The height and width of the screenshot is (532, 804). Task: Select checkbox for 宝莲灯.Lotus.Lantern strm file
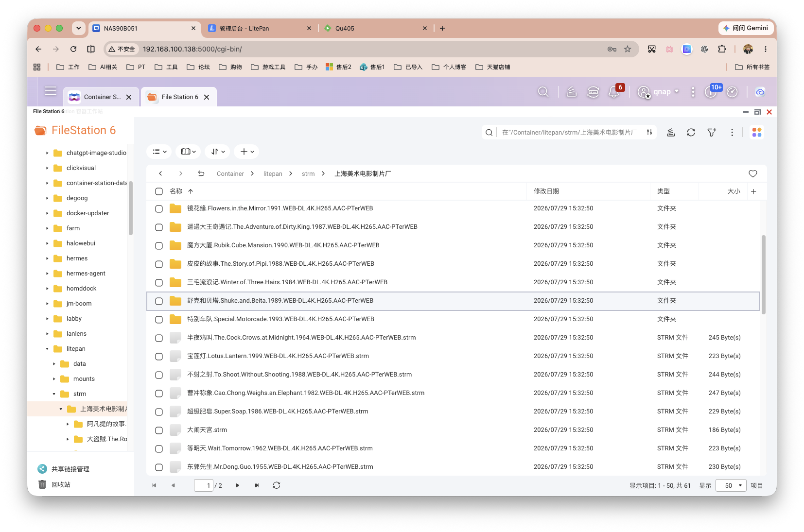pyautogui.click(x=159, y=356)
